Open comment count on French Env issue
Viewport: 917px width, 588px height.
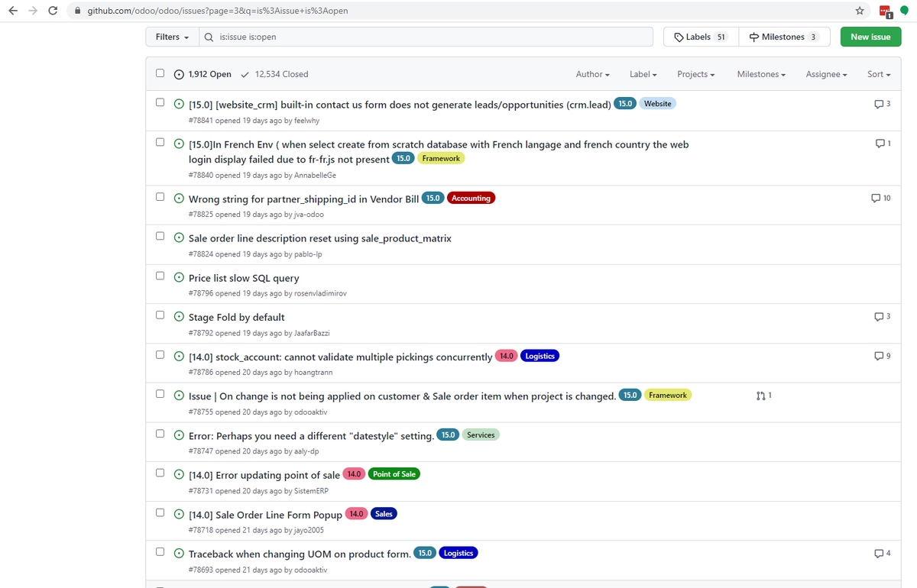pyautogui.click(x=882, y=144)
